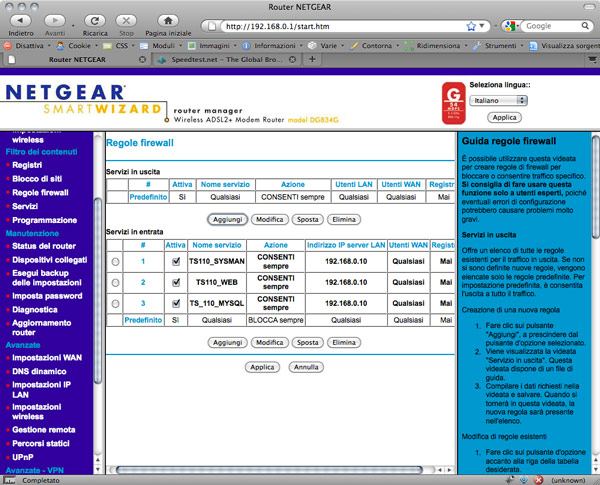Open Gestione remota in the sidebar
The image size is (600, 485).
tap(44, 430)
